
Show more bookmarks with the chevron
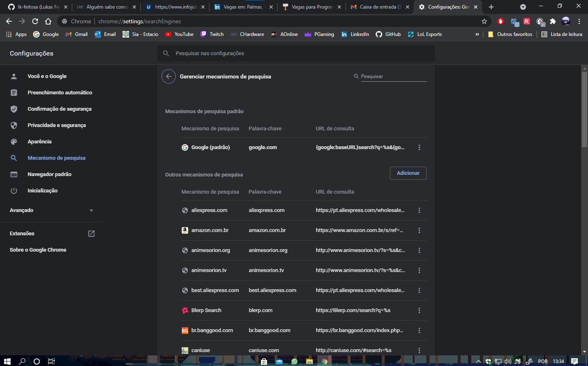point(477,34)
